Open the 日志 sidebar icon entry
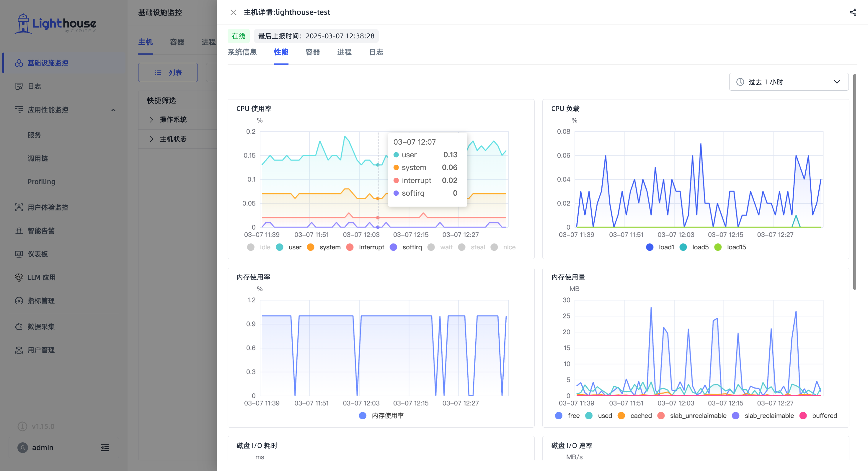 (x=19, y=86)
